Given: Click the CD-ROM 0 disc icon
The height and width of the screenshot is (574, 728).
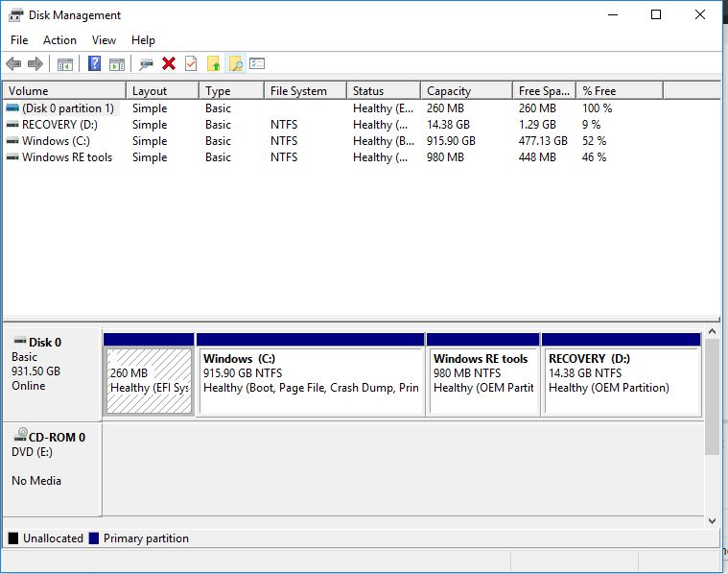Looking at the screenshot, I should point(21,435).
